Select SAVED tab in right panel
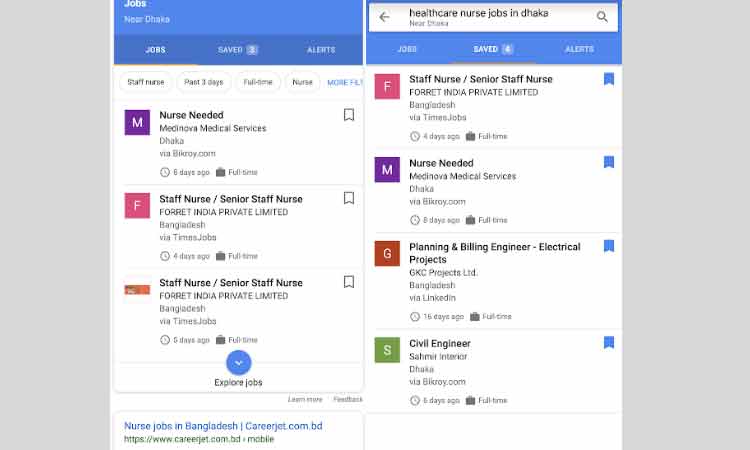 click(493, 49)
